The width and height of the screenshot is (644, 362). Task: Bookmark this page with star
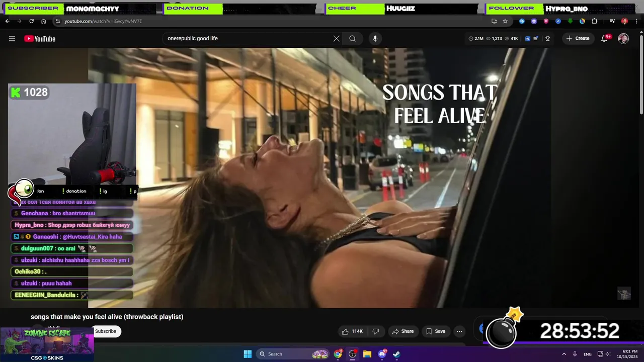click(x=505, y=21)
